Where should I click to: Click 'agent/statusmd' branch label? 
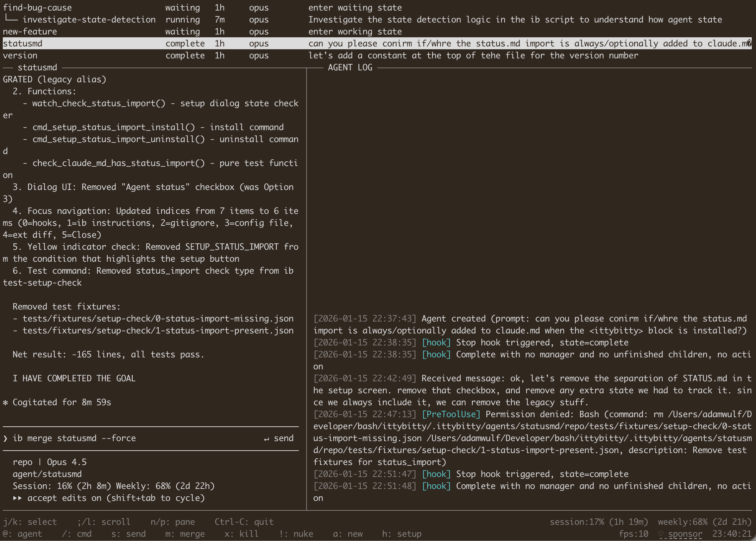click(47, 474)
